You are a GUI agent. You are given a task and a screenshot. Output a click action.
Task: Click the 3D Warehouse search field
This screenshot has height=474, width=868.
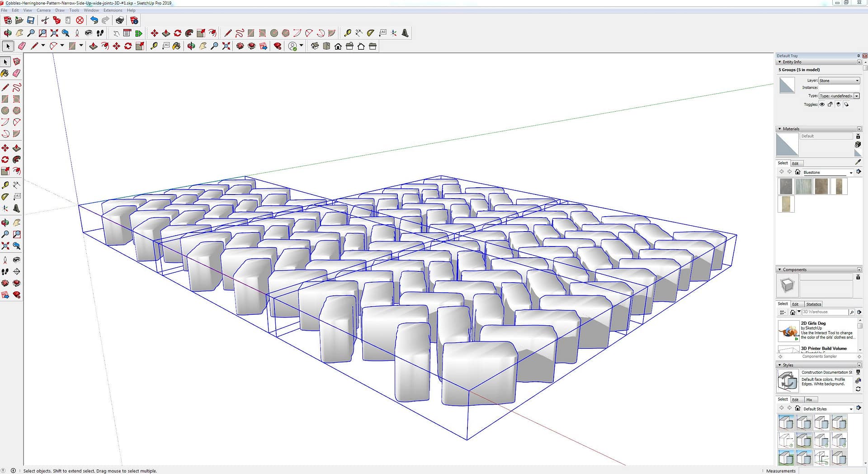(x=825, y=312)
